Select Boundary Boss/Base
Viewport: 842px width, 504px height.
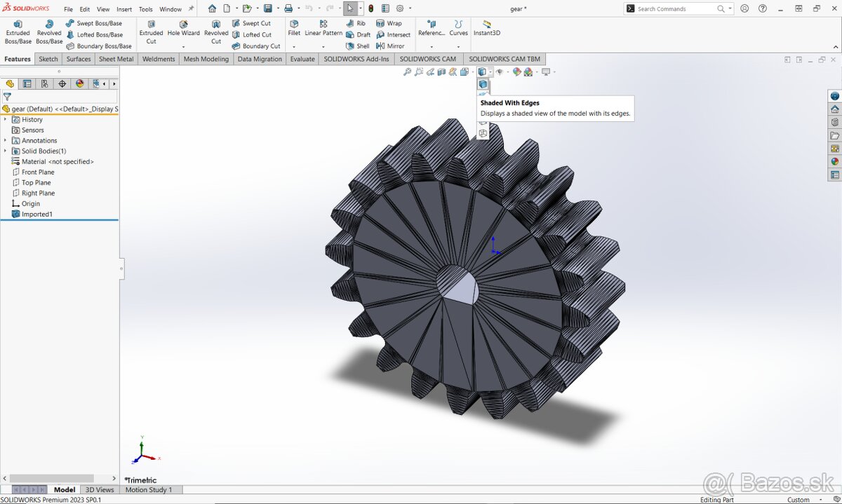point(99,46)
